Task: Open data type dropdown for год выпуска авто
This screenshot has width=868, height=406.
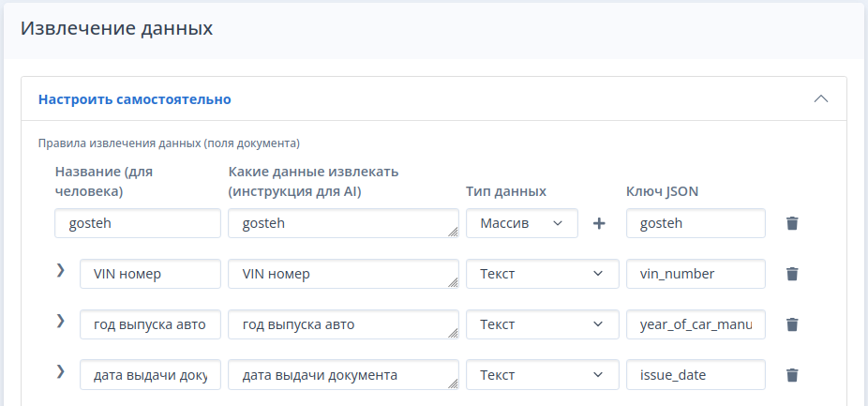Action: (542, 324)
